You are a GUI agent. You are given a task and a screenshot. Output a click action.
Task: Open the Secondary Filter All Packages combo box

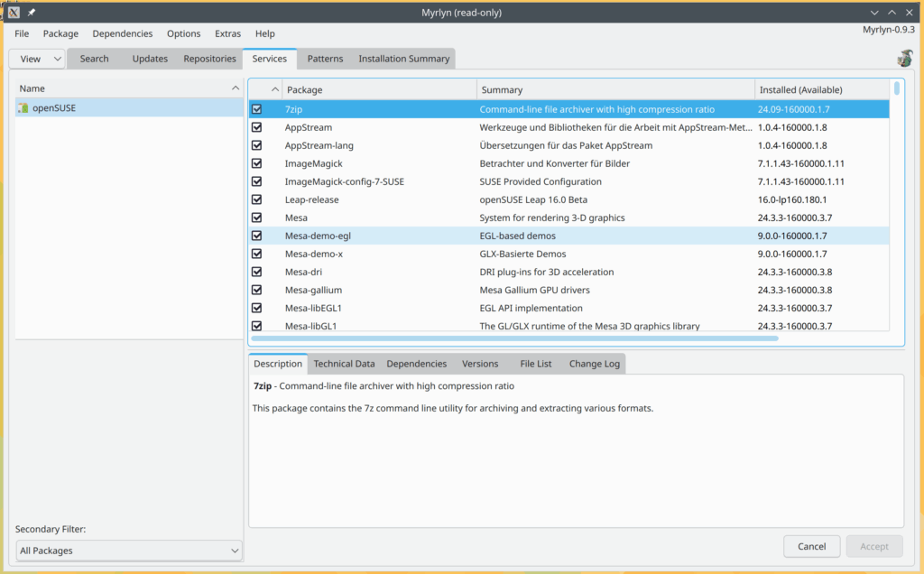(x=129, y=551)
